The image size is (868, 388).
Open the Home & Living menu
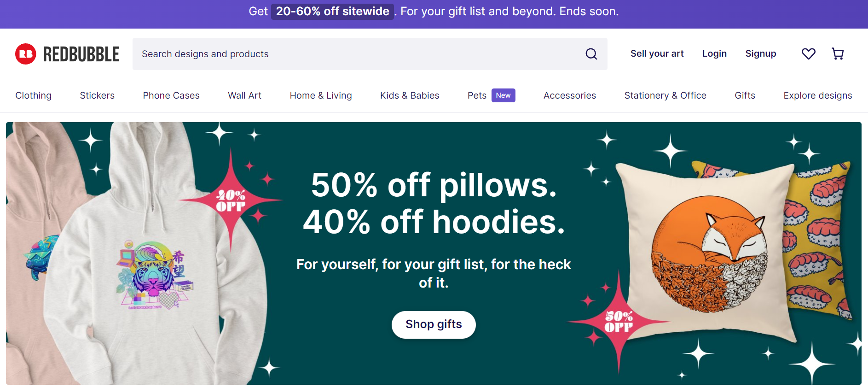tap(321, 95)
